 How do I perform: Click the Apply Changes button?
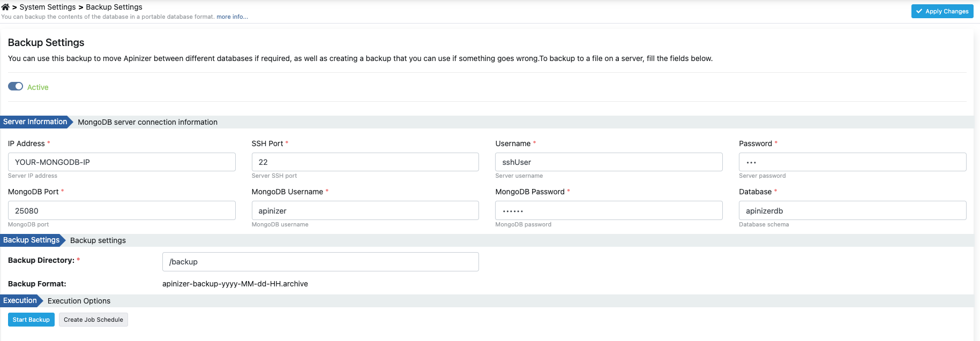[x=942, y=11]
